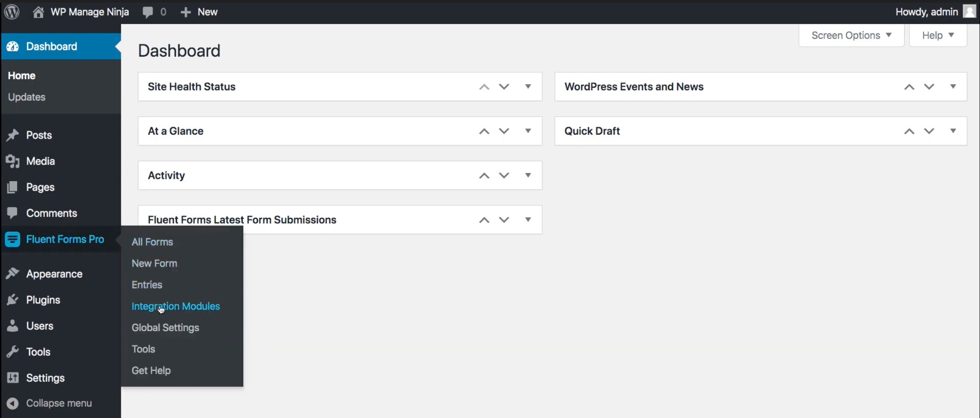Move Quick Draft widget down

(x=929, y=131)
